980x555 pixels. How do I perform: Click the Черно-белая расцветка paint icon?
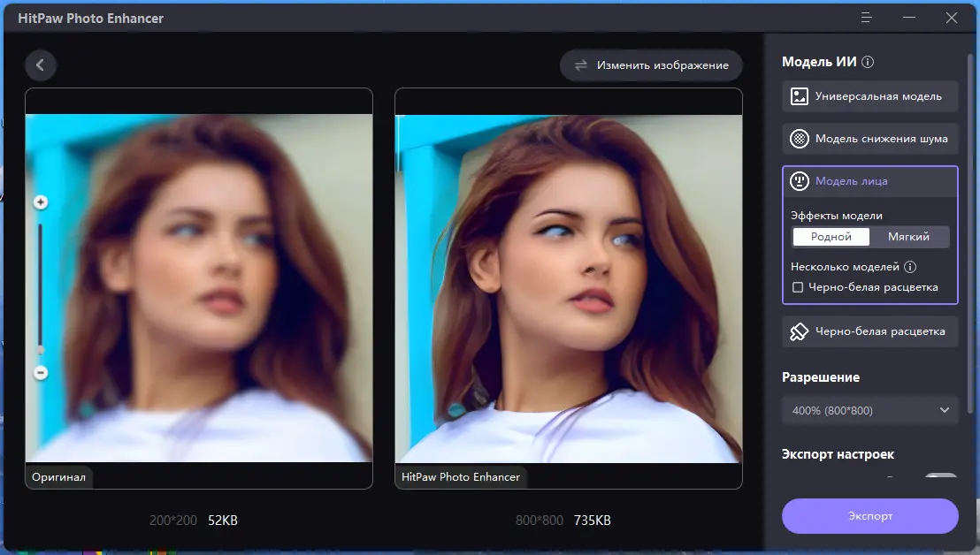click(x=800, y=331)
